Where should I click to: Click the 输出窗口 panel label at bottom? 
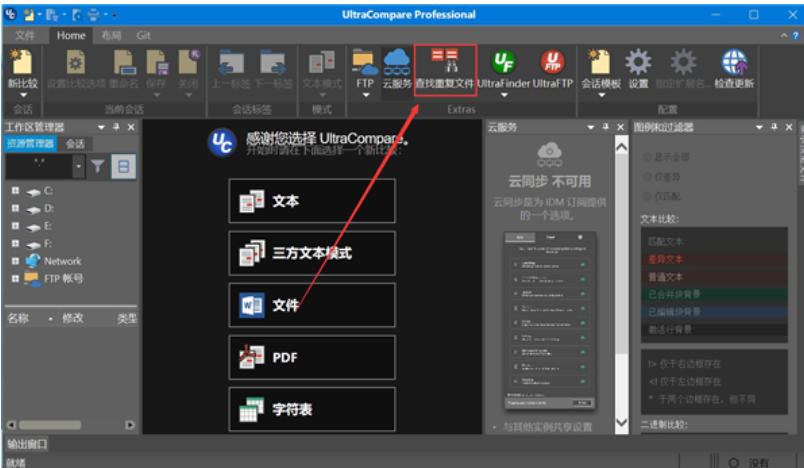(x=26, y=444)
